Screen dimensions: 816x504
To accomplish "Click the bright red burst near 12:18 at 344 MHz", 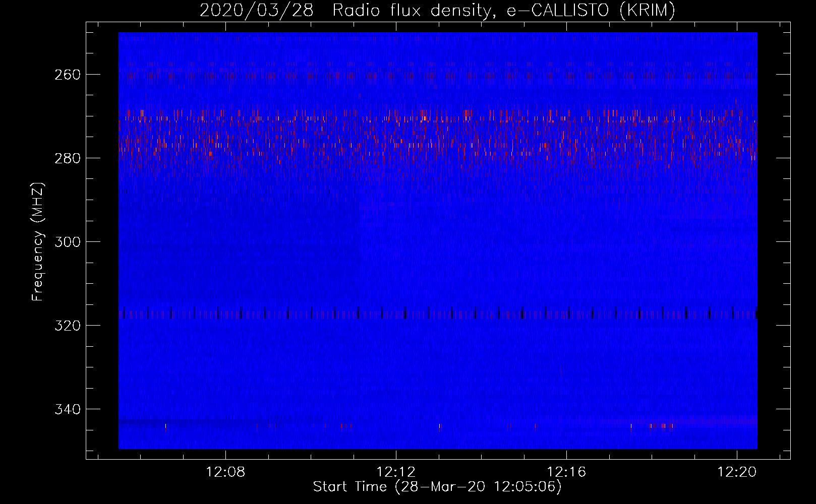I will (663, 426).
